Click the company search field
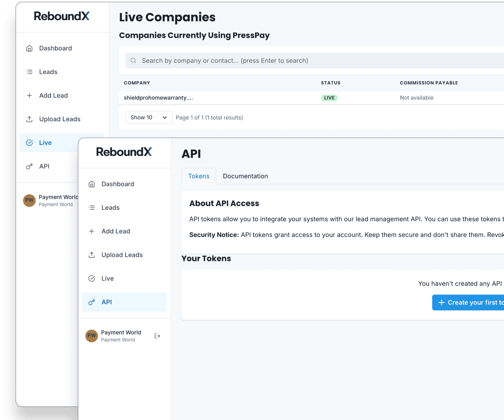Image resolution: width=504 pixels, height=420 pixels. pyautogui.click(x=315, y=60)
